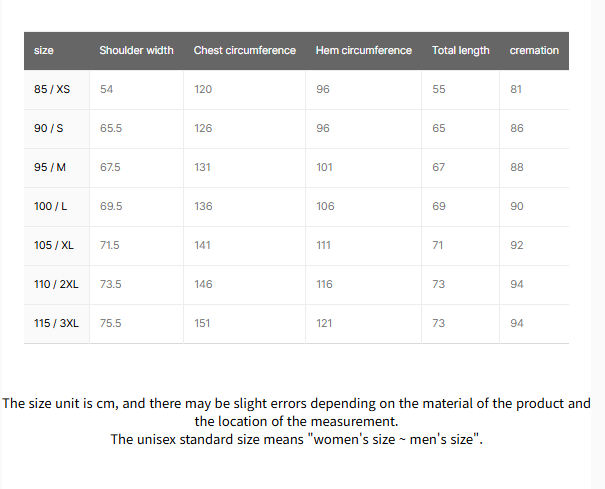Click the "85 / XS" size row label
Image resolution: width=605 pixels, height=489 pixels.
(53, 89)
